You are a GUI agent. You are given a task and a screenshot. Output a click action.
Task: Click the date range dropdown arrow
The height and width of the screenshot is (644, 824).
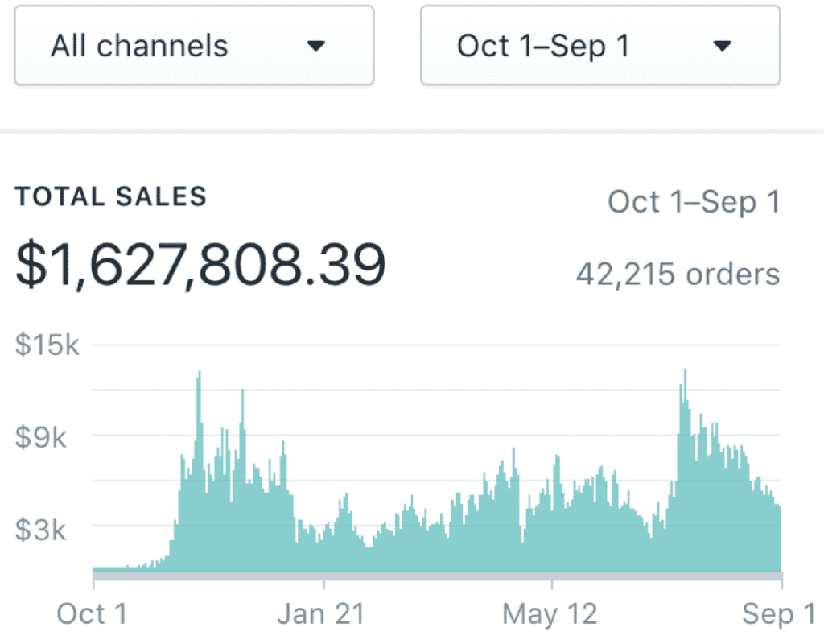pos(722,46)
